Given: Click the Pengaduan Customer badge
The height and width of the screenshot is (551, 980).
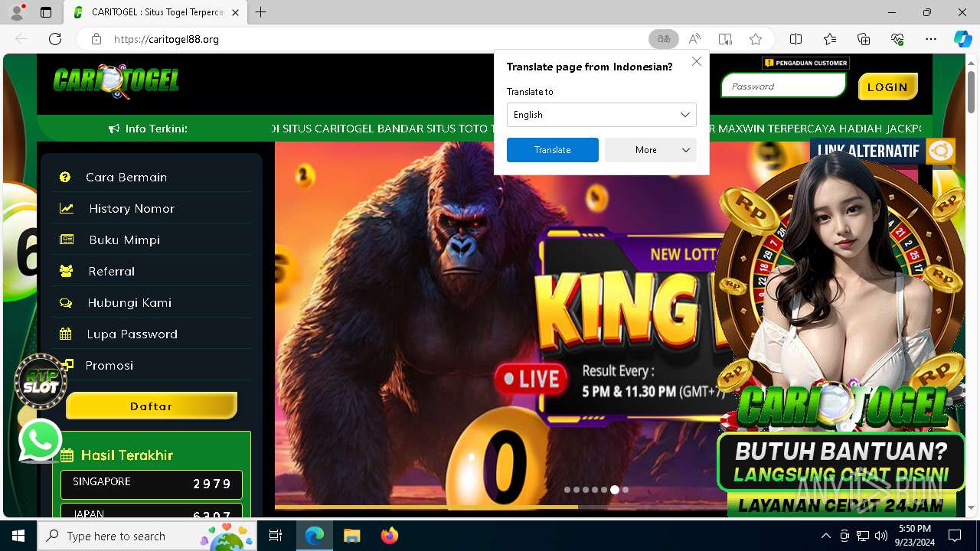Looking at the screenshot, I should pos(805,63).
